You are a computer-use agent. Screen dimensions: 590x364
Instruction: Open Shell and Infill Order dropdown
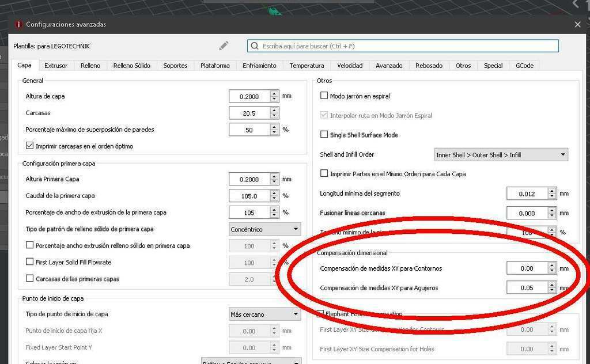501,154
